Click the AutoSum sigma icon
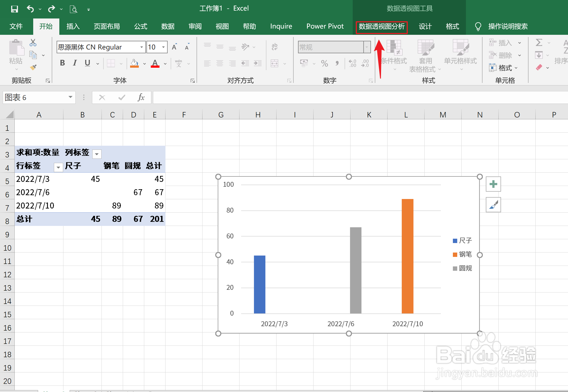 (x=539, y=43)
